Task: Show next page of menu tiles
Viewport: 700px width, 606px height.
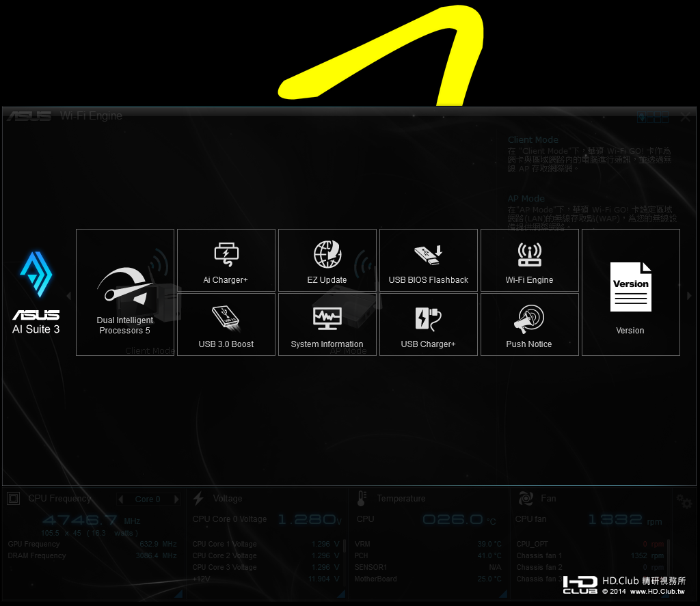Action: (689, 295)
